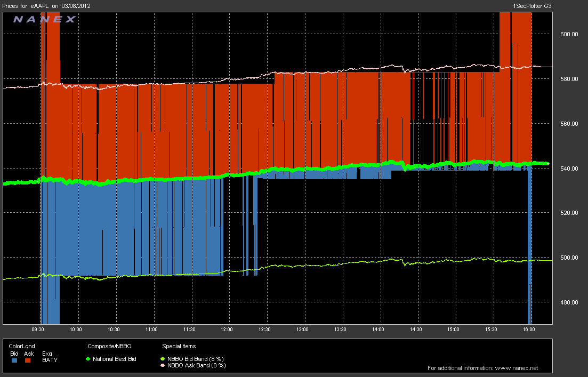Click the 600.00 price axis label

click(x=569, y=34)
